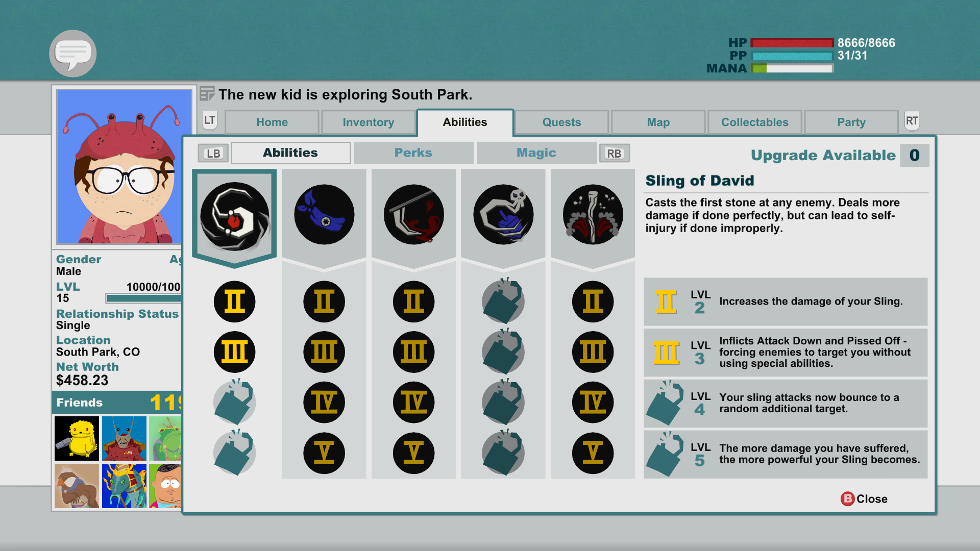
Task: Click the LVL 2 damage increase row
Action: (x=786, y=302)
